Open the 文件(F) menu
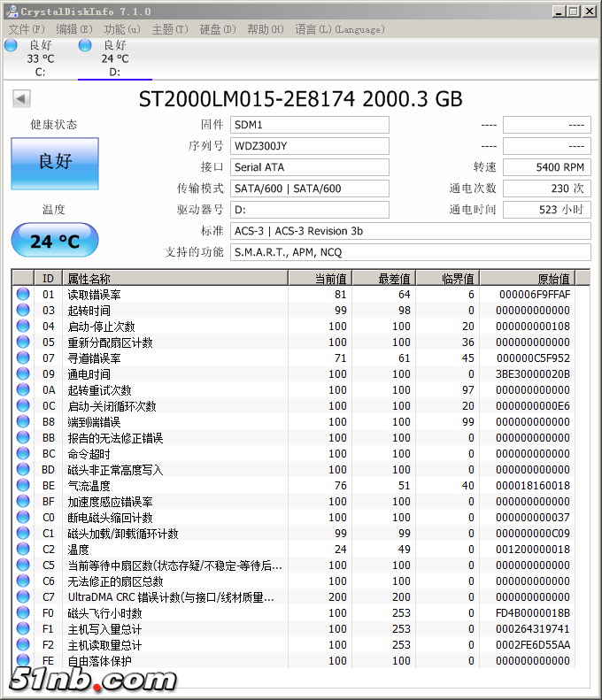This screenshot has height=700, width=602. point(26,29)
